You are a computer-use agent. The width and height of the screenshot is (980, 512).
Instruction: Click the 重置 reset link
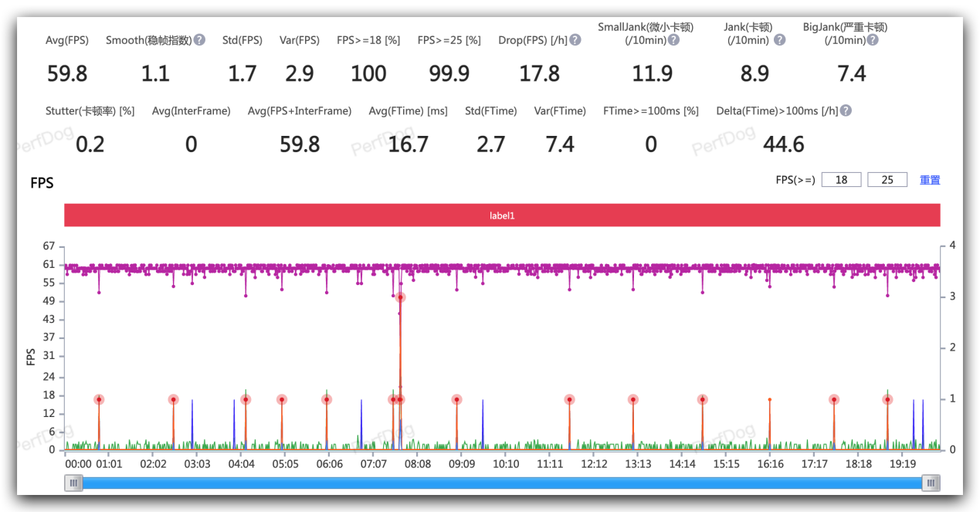930,180
